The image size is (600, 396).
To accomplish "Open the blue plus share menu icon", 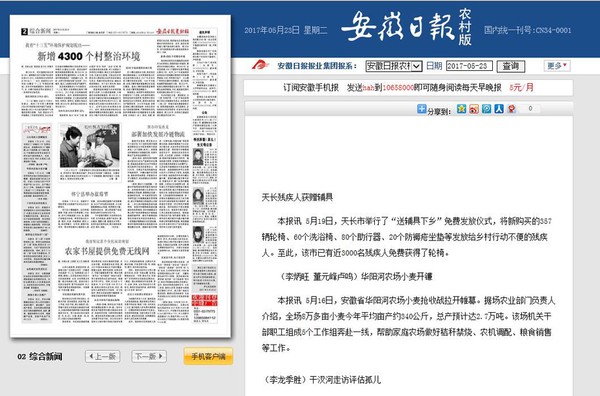I will pyautogui.click(x=421, y=109).
